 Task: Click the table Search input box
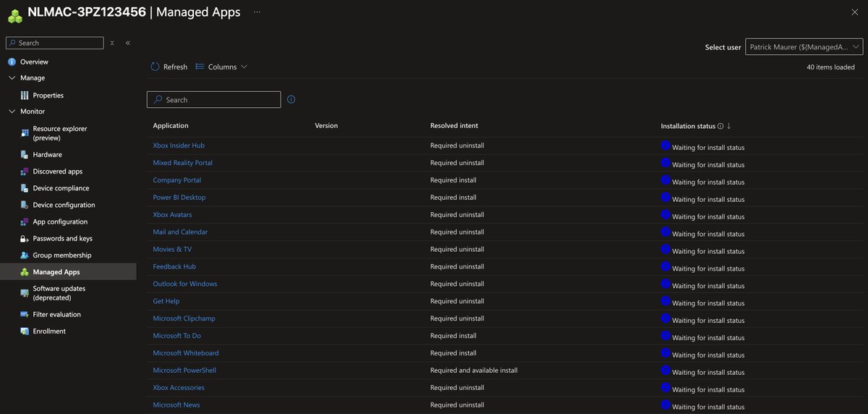[x=213, y=100]
